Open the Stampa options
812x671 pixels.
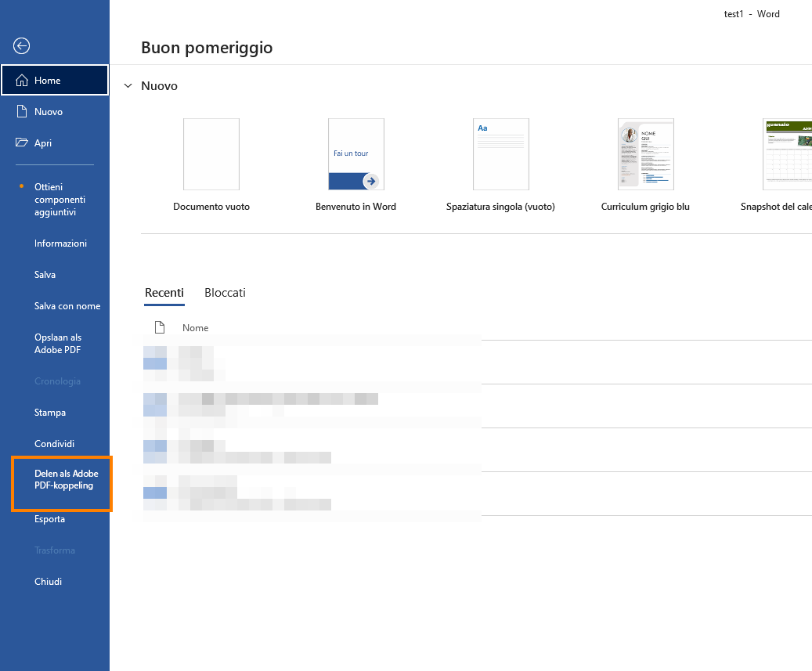[x=49, y=412]
